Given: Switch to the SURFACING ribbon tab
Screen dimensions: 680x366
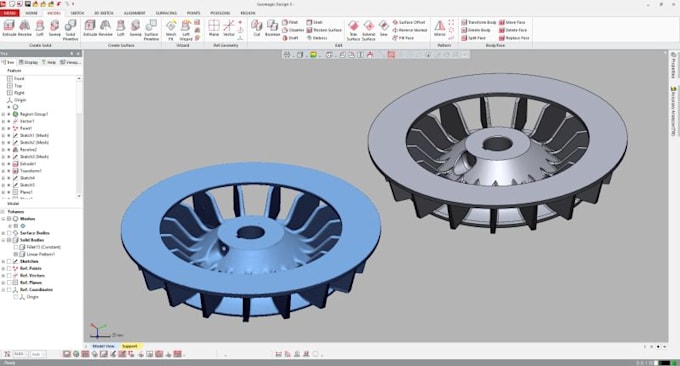Looking at the screenshot, I should (166, 13).
